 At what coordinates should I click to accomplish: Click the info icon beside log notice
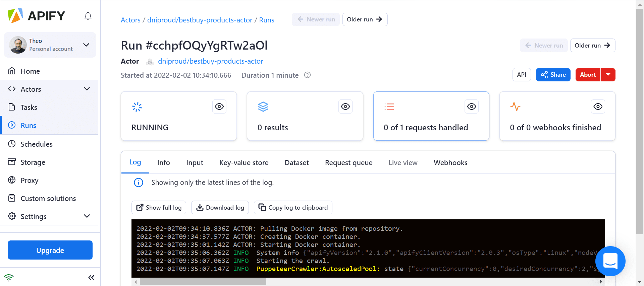(139, 183)
